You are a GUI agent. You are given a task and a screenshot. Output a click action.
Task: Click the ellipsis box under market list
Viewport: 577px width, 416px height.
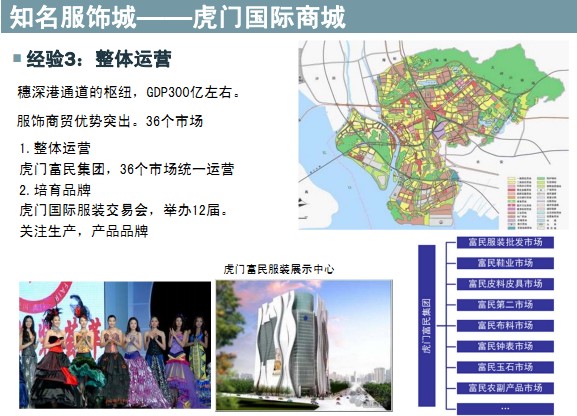[505, 408]
